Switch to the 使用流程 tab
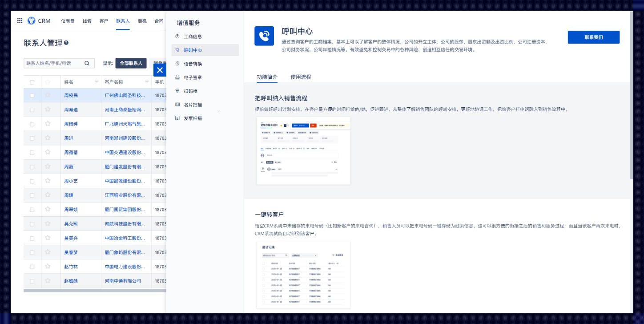Image resolution: width=644 pixels, height=324 pixels. point(301,77)
